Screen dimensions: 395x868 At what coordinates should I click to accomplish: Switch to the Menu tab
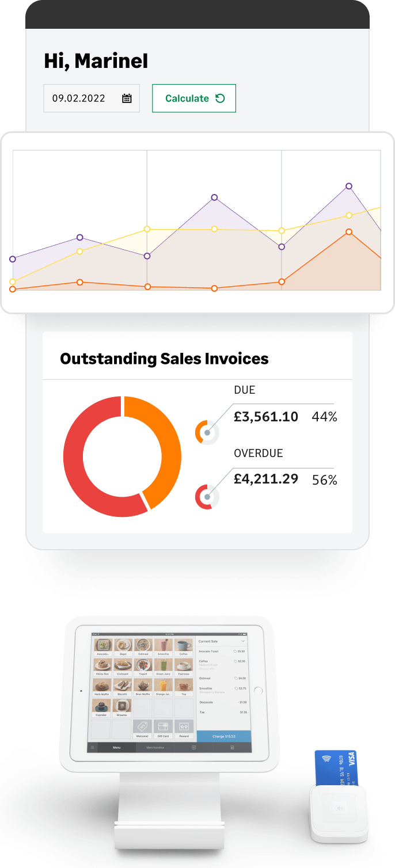(x=116, y=747)
